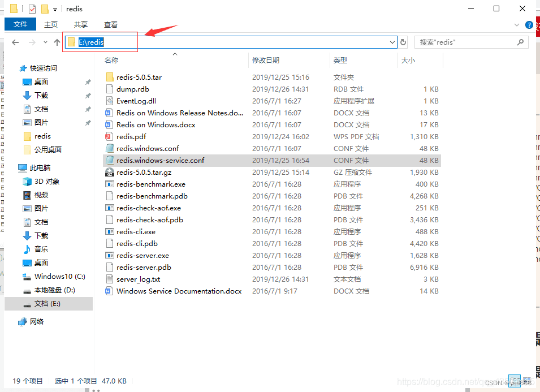Image resolution: width=540 pixels, height=392 pixels.
Task: Open the 查看 ribbon tab
Action: (111, 24)
